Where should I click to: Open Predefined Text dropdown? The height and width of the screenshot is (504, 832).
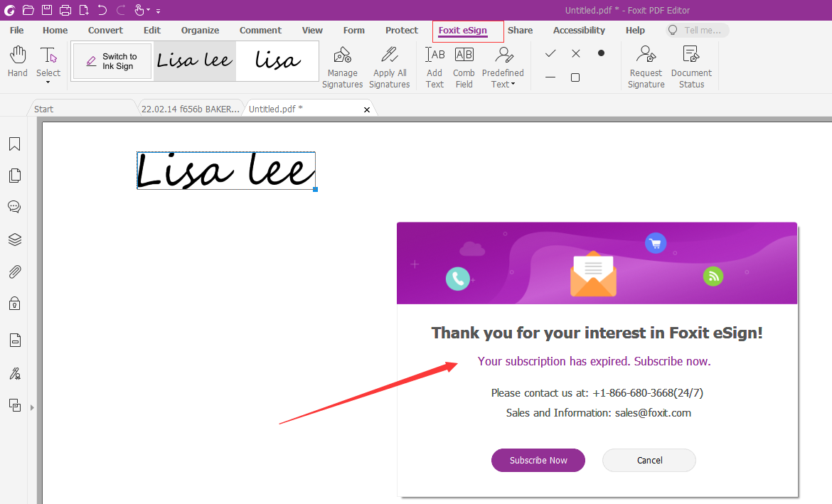pyautogui.click(x=503, y=67)
